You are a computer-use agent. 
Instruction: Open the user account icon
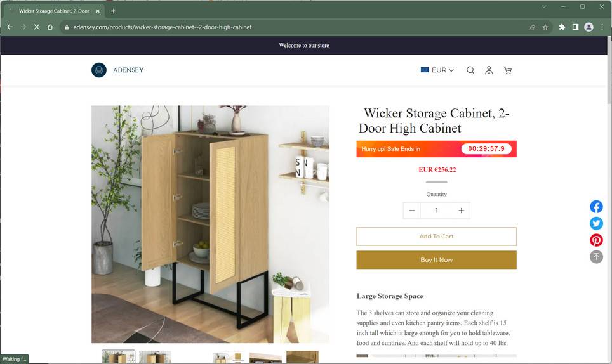(489, 70)
